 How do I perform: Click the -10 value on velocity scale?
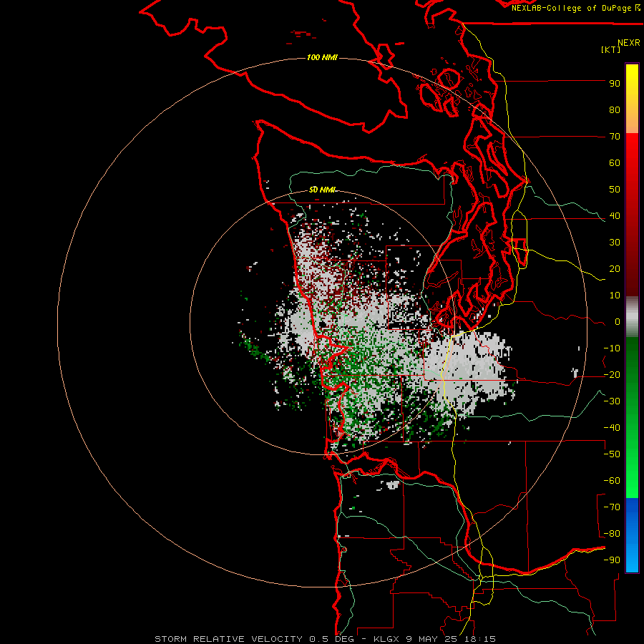pos(612,348)
